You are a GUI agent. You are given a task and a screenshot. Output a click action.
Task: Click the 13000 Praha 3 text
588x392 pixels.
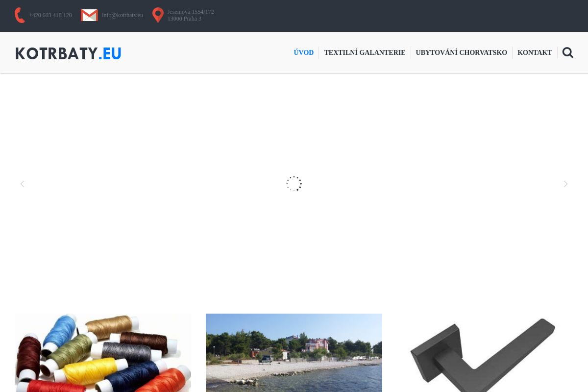184,19
